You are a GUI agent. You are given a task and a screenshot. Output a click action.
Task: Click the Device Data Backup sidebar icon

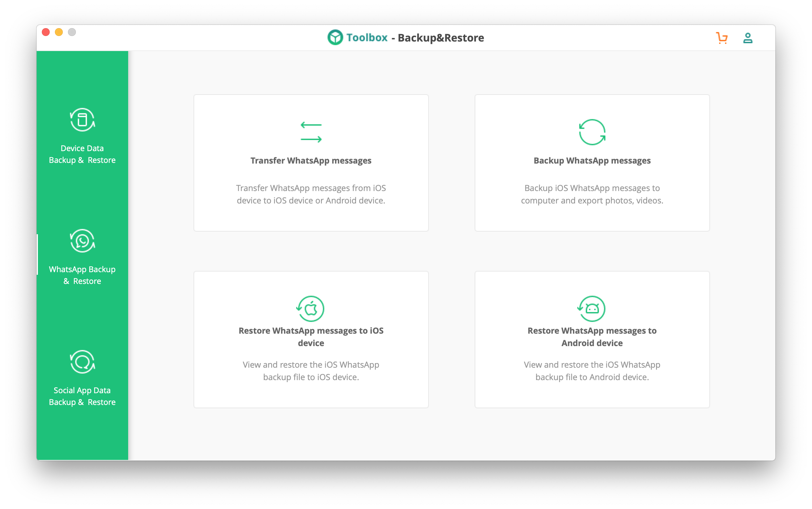[x=82, y=120]
